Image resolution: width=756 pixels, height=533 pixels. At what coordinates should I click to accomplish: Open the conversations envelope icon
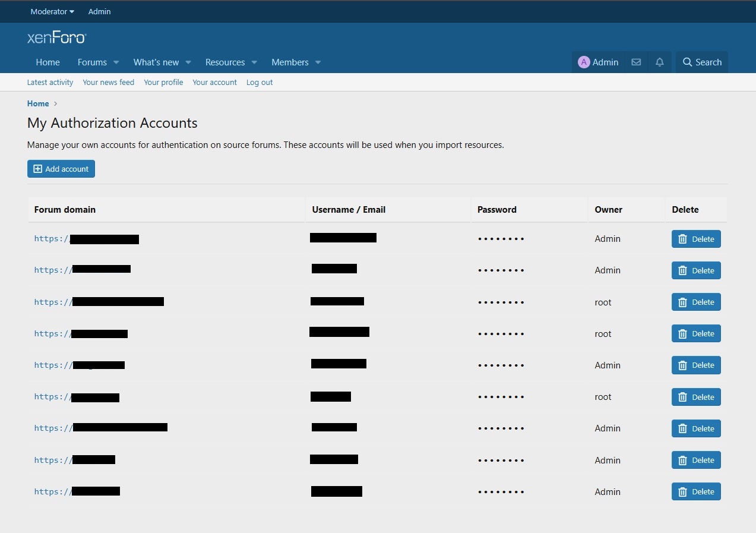click(x=636, y=62)
